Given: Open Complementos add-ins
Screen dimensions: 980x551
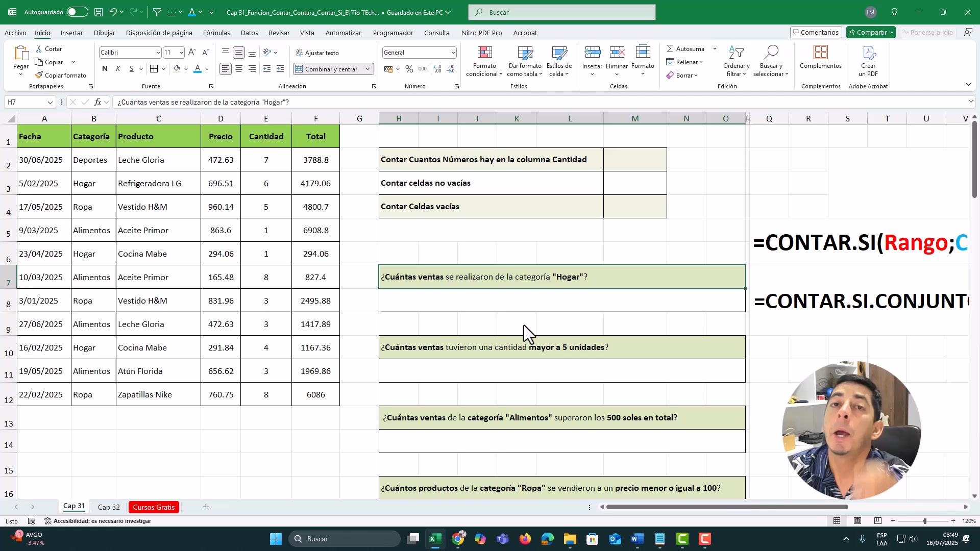Looking at the screenshot, I should [x=820, y=57].
